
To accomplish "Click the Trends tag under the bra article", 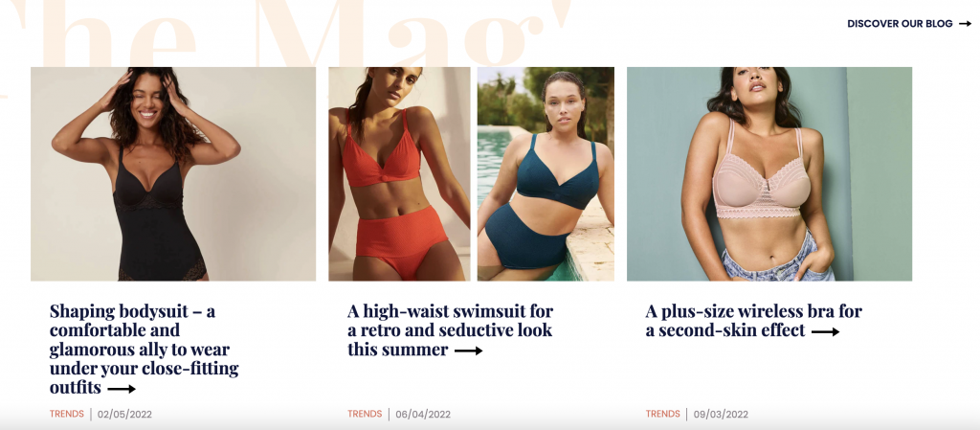I will [x=663, y=414].
